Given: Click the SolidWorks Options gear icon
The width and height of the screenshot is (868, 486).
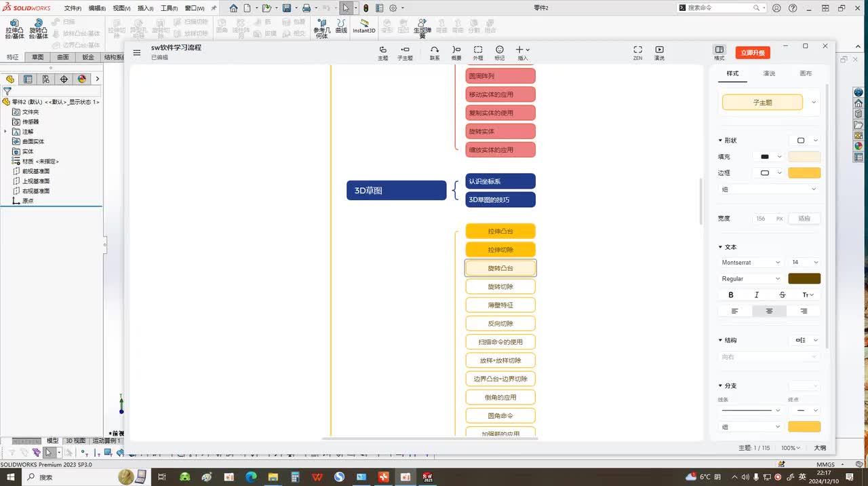Looking at the screenshot, I should click(393, 8).
